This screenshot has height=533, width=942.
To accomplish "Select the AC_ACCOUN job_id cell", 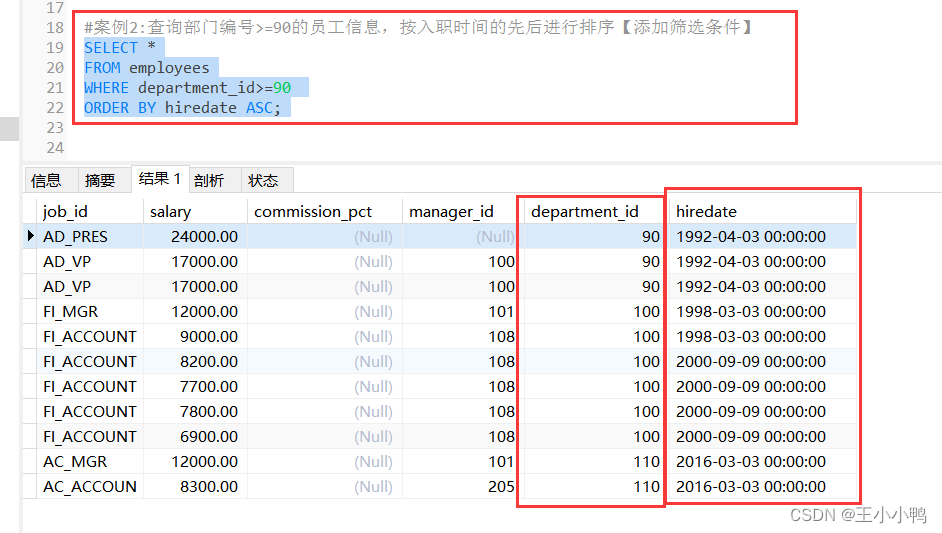I will tap(90, 487).
